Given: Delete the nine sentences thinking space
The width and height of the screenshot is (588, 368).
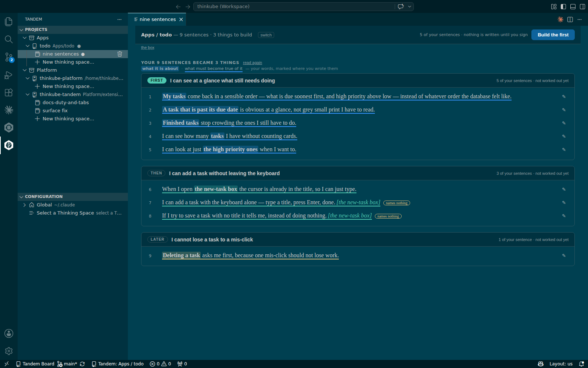Looking at the screenshot, I should point(119,54).
